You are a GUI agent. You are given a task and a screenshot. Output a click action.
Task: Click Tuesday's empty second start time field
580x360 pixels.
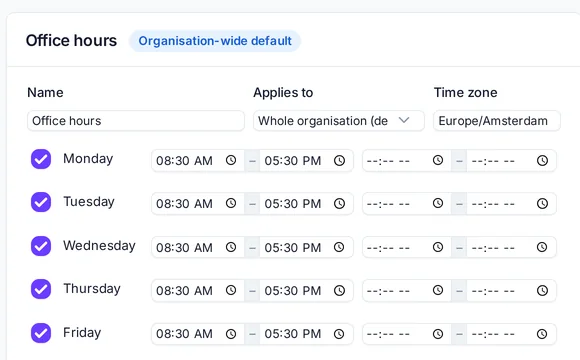(x=407, y=203)
